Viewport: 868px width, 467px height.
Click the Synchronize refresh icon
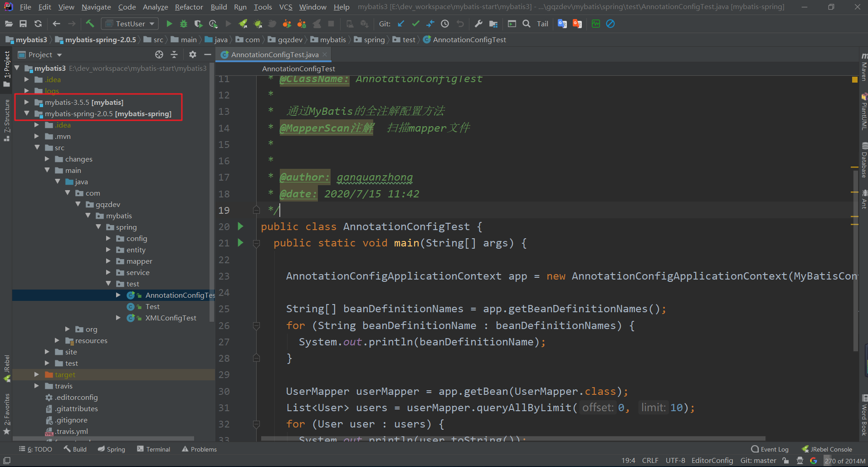(38, 24)
